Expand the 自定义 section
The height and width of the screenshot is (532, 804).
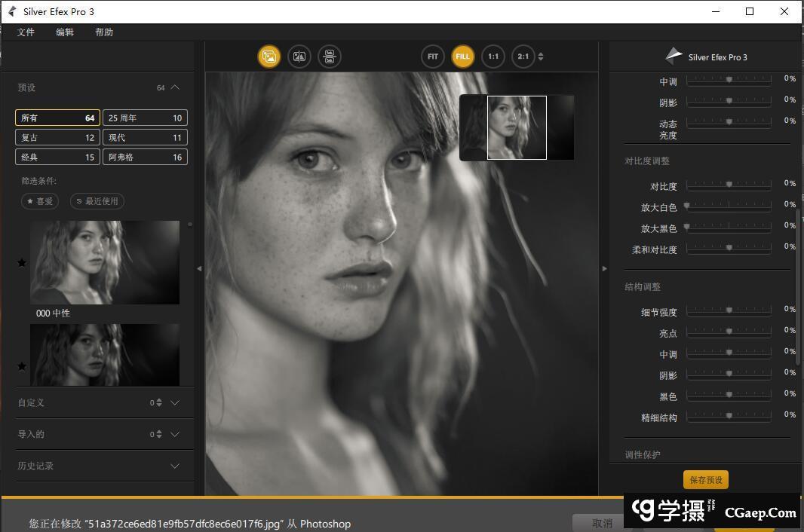(175, 402)
